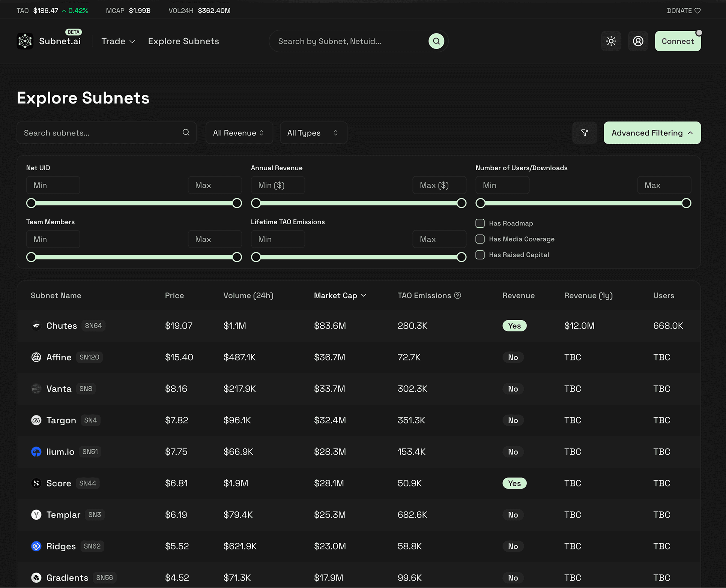Click the Donate heart icon
726x588 pixels.
(697, 10)
